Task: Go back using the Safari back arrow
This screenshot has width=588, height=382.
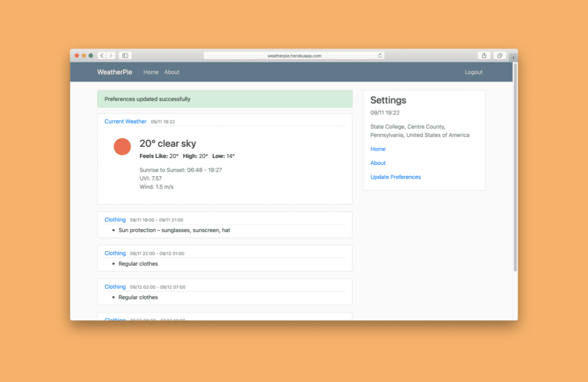Action: tap(102, 55)
